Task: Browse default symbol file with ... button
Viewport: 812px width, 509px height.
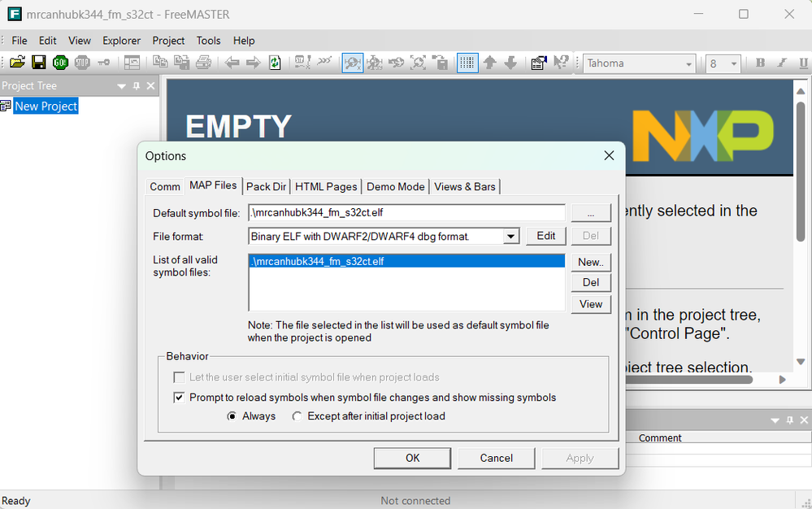Action: pyautogui.click(x=591, y=213)
